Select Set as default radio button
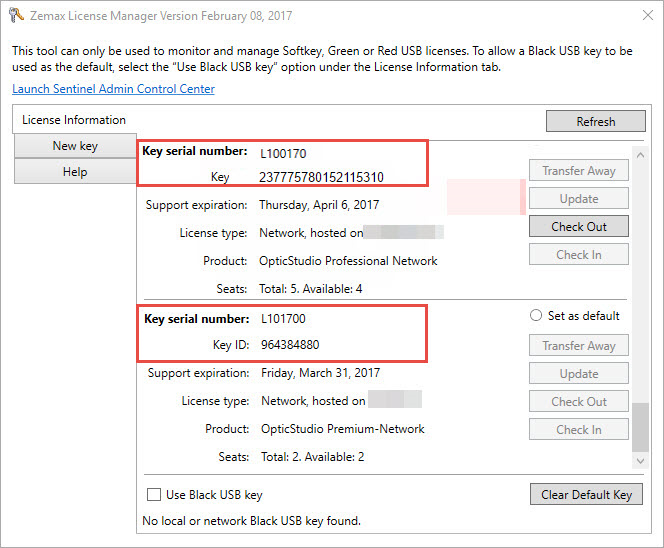The image size is (664, 548). pyautogui.click(x=536, y=316)
